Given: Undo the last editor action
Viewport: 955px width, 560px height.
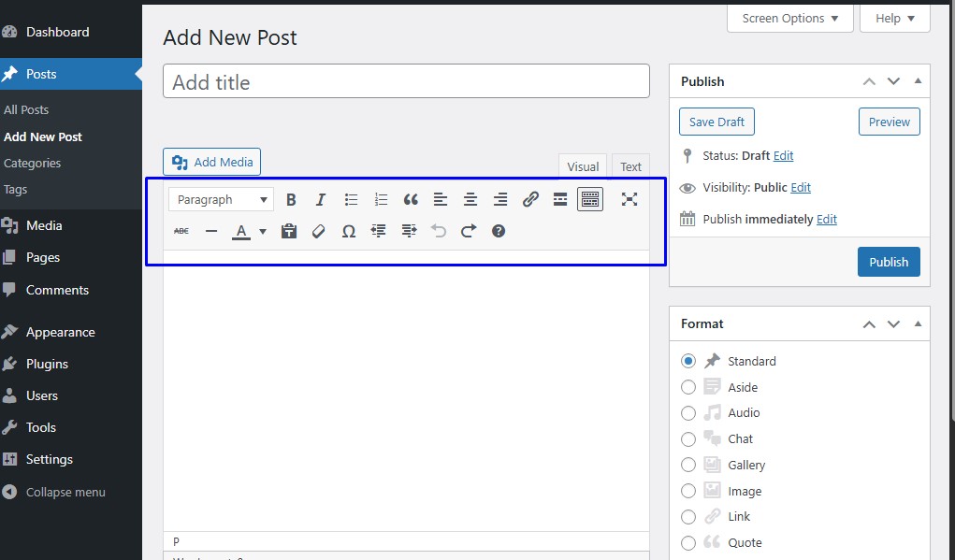Looking at the screenshot, I should (x=439, y=230).
